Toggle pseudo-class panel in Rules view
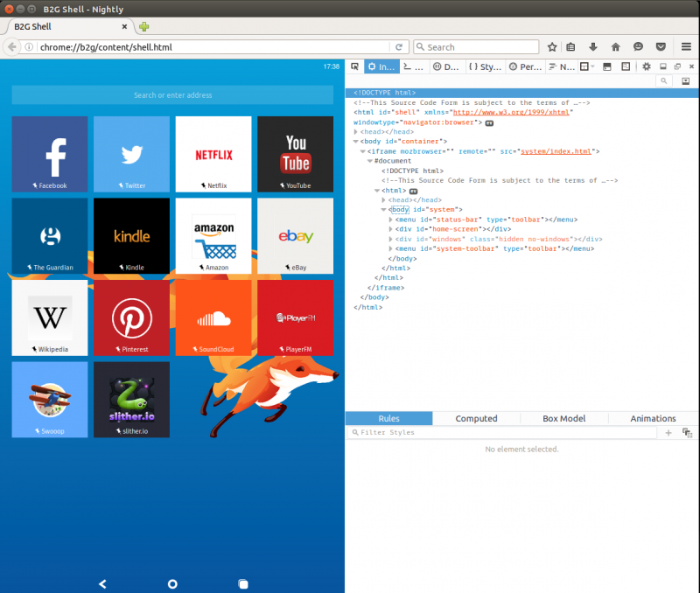700x593 pixels. click(x=687, y=433)
